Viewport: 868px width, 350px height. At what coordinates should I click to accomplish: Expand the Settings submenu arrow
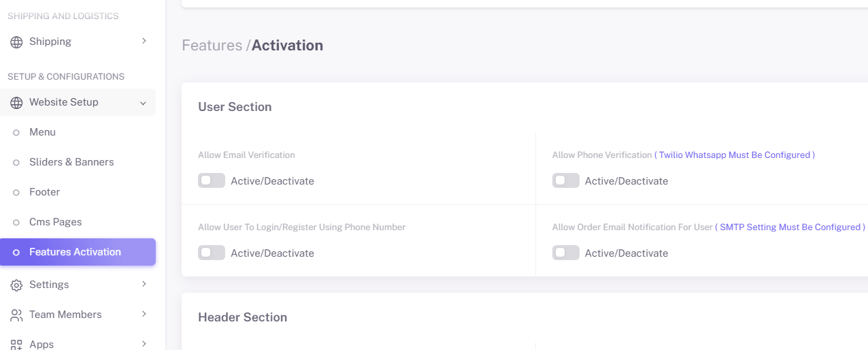pyautogui.click(x=144, y=284)
